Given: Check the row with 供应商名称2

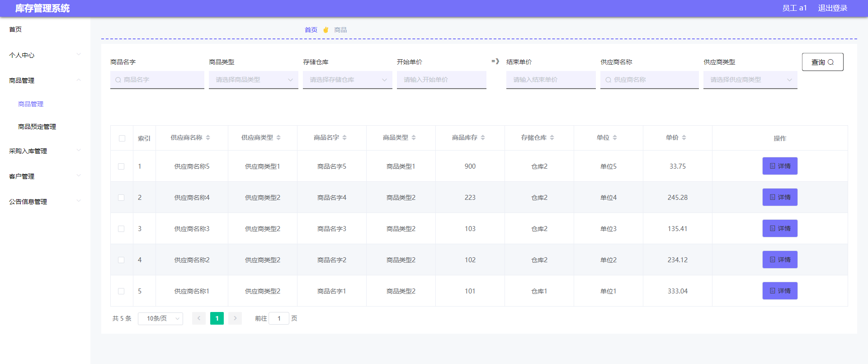Looking at the screenshot, I should pyautogui.click(x=121, y=260).
